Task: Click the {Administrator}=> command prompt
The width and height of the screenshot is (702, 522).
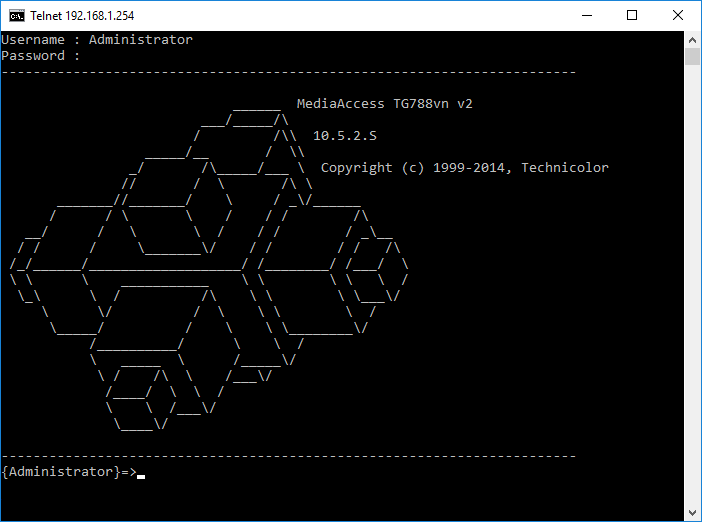Action: pos(68,472)
